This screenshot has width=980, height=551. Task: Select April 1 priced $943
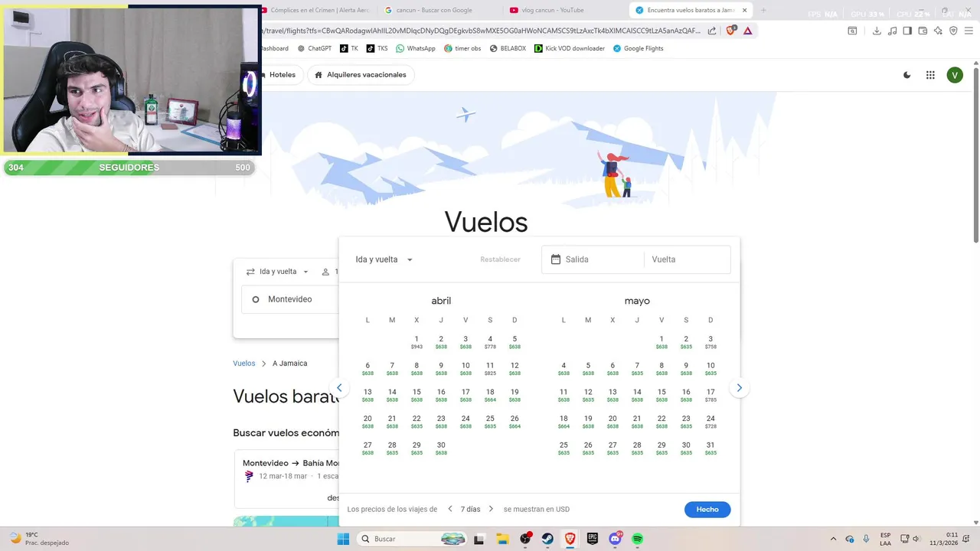tap(416, 342)
